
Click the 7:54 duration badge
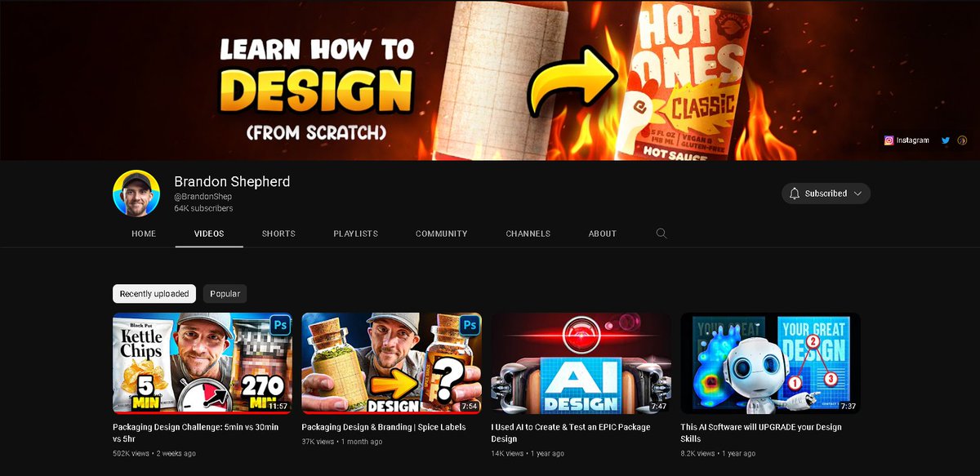pos(469,406)
